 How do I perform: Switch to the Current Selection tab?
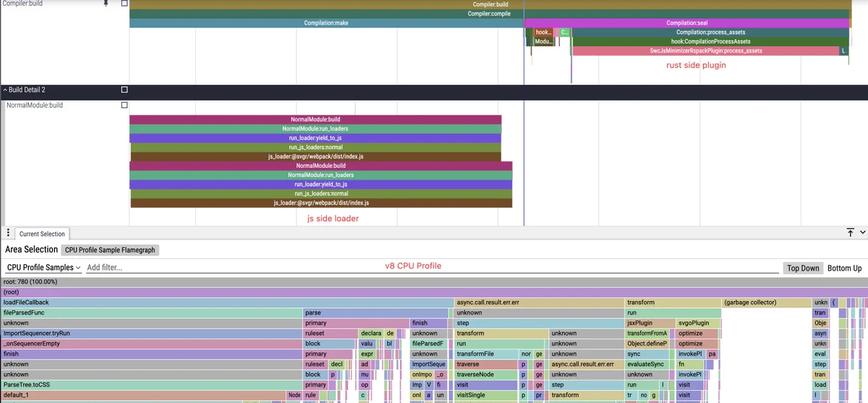(x=42, y=234)
